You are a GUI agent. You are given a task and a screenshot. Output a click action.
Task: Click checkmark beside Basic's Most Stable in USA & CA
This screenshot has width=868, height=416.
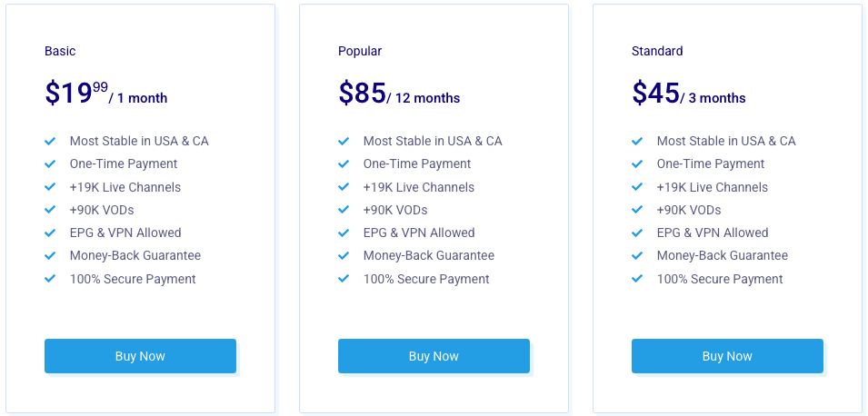[x=50, y=141]
